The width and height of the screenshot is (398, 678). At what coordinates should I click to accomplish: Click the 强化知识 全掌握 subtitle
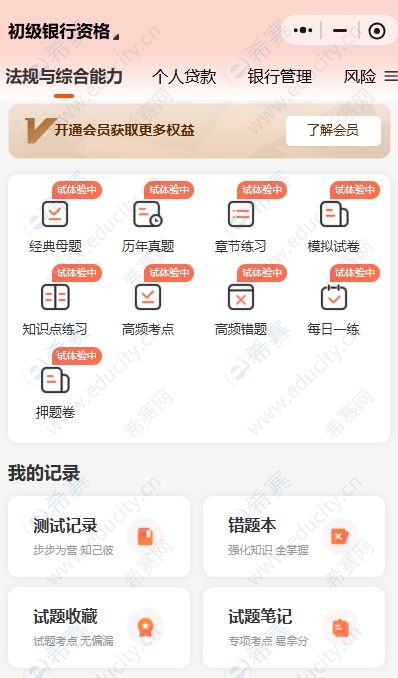268,550
